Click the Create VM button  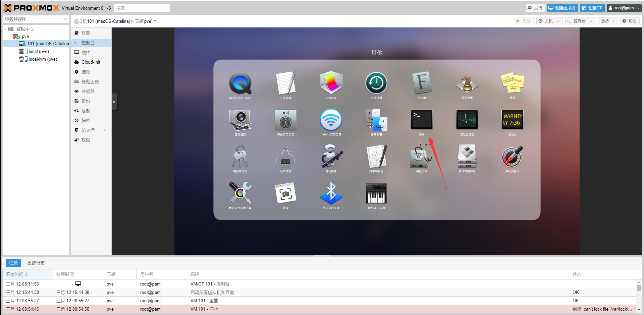pos(562,8)
